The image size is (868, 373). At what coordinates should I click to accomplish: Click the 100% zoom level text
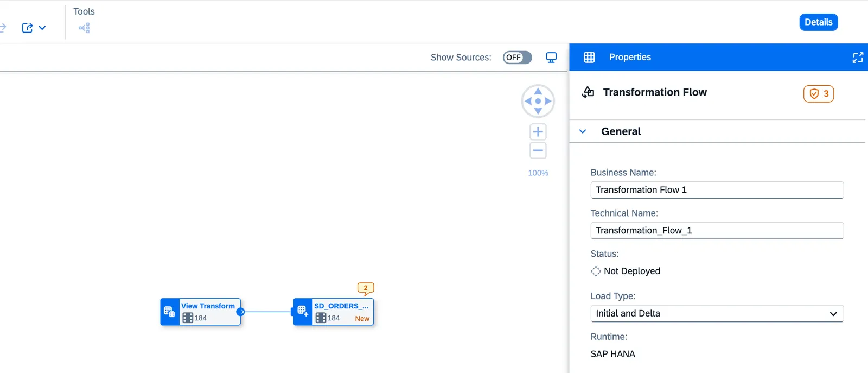click(538, 173)
